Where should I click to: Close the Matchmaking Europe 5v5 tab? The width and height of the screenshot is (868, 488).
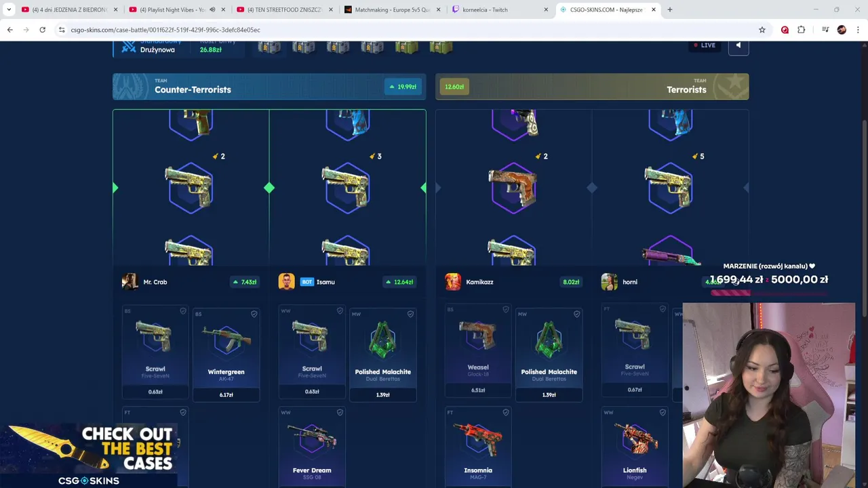coord(438,9)
